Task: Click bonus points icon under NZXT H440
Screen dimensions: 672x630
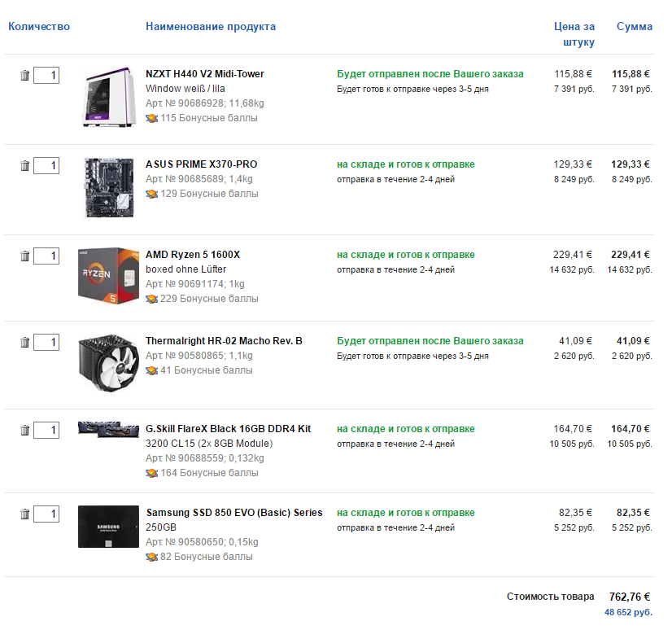Action: pos(151,118)
